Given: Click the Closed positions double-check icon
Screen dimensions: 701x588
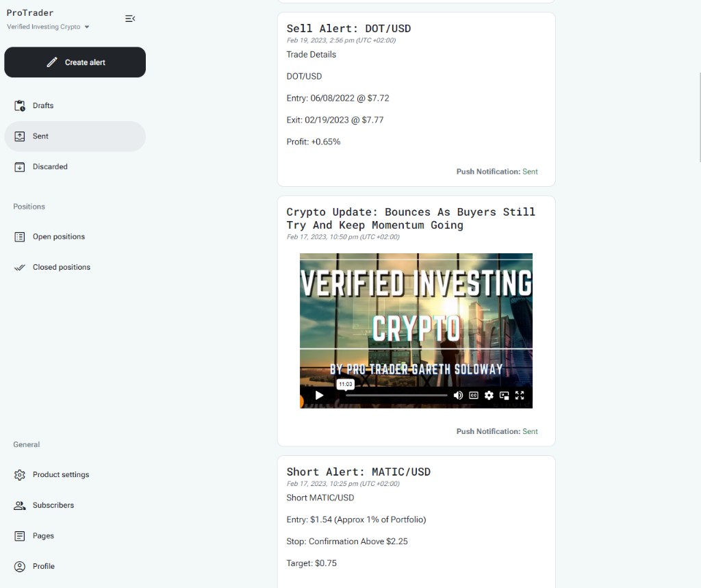Looking at the screenshot, I should tap(20, 268).
